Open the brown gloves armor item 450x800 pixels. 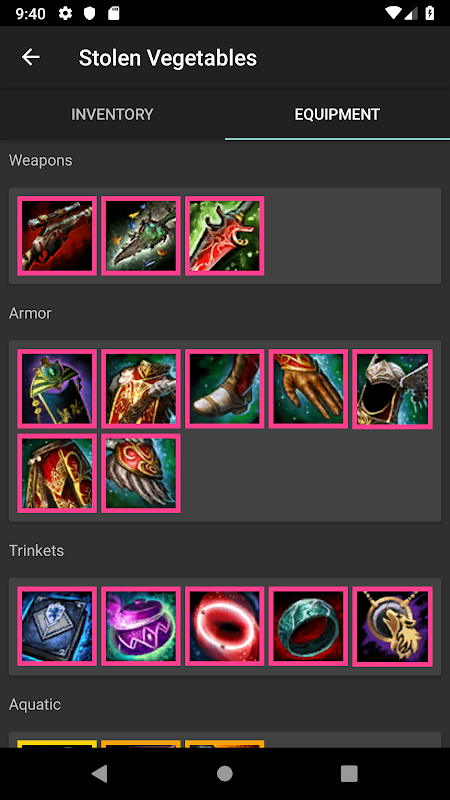click(308, 389)
